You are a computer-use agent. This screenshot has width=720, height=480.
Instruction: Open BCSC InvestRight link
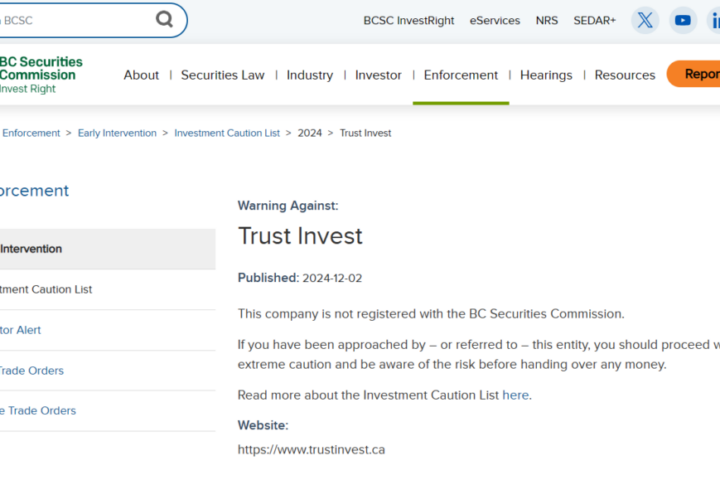(x=409, y=21)
